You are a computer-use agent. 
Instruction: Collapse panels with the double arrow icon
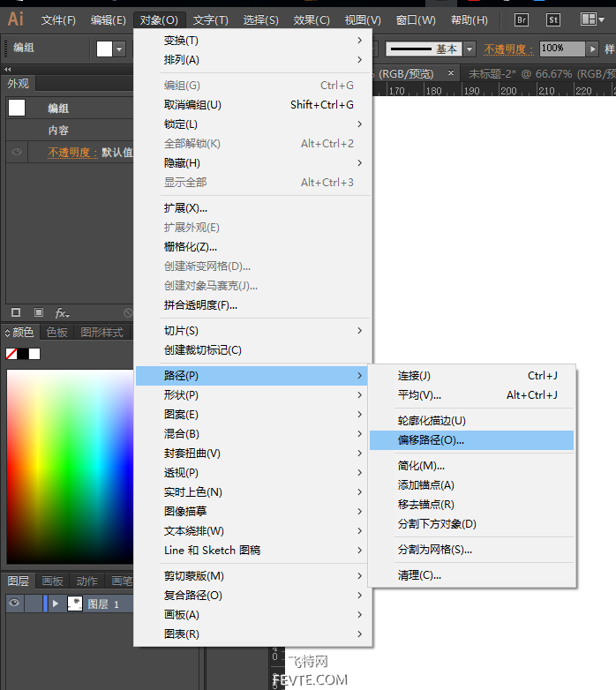point(7,69)
